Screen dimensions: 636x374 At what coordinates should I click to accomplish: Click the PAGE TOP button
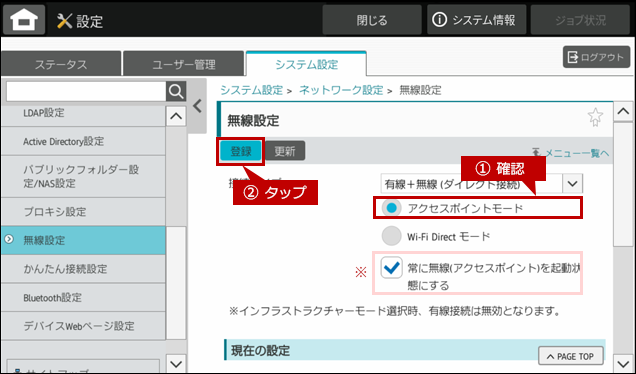(x=570, y=357)
